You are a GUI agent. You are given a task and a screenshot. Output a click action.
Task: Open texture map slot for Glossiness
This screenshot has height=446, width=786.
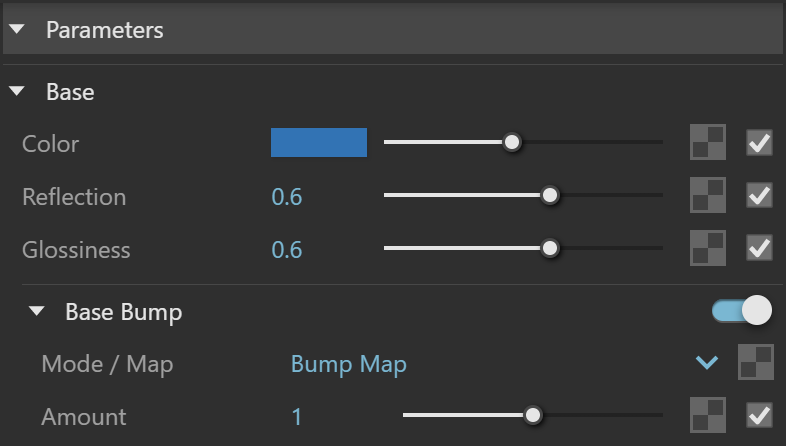pos(708,248)
